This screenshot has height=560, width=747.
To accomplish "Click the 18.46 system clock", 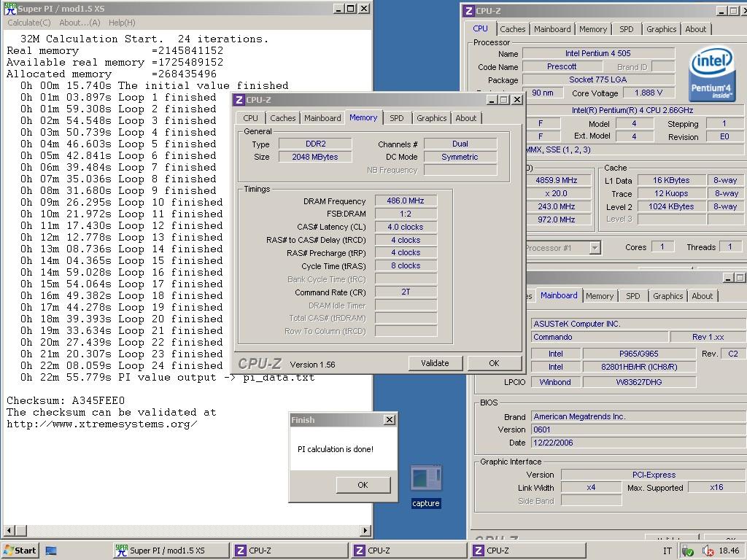I will [x=729, y=551].
